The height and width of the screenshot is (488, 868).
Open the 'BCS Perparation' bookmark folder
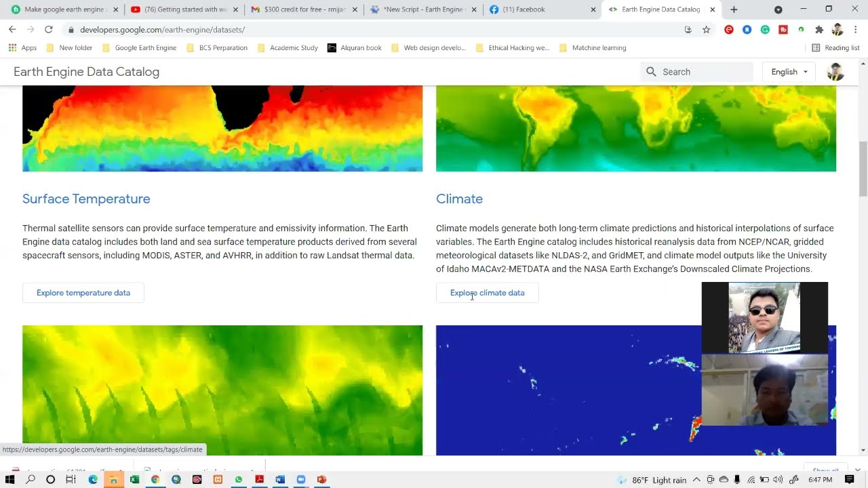(216, 48)
